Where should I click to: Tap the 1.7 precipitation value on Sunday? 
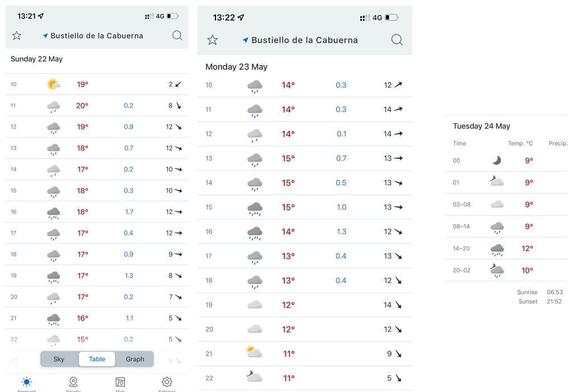[x=129, y=212]
